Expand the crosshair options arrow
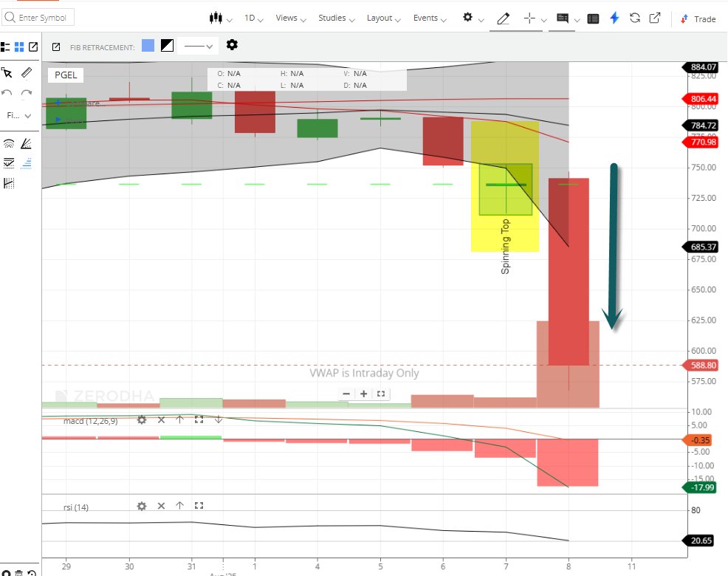This screenshot has width=728, height=576. coord(544,20)
